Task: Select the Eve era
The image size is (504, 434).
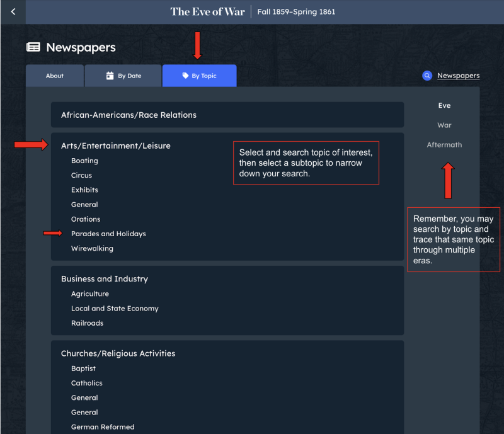Action: [x=444, y=105]
